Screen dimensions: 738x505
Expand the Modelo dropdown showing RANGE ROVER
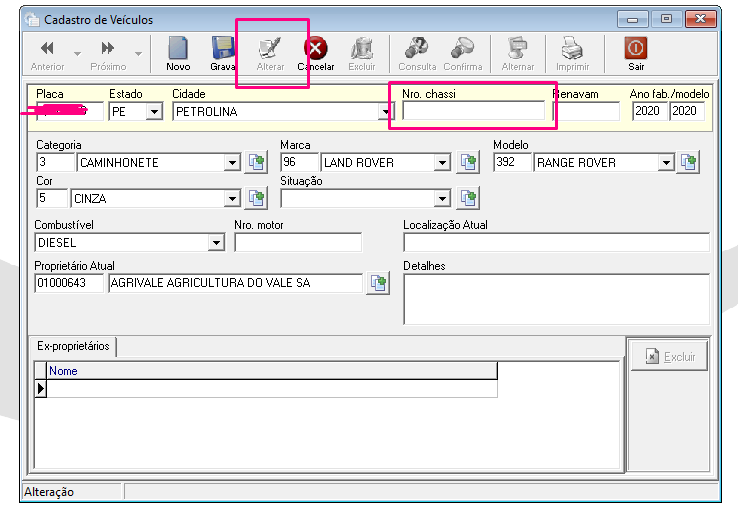(666, 163)
